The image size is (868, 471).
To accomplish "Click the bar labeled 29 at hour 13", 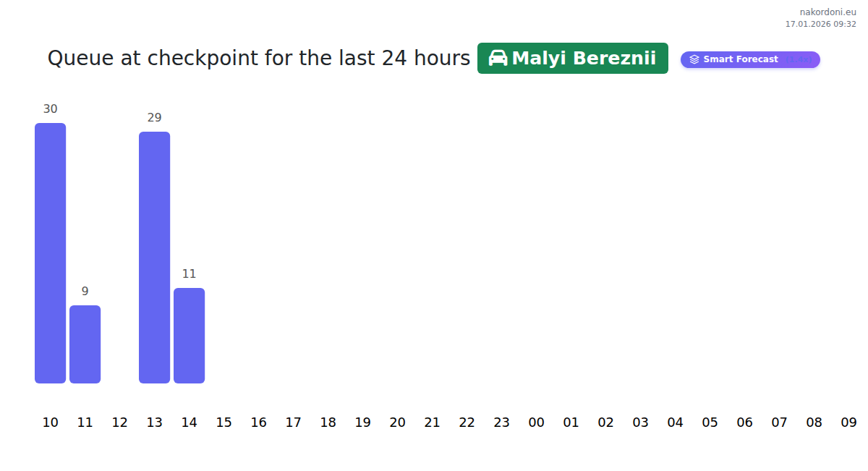I will coord(154,257).
